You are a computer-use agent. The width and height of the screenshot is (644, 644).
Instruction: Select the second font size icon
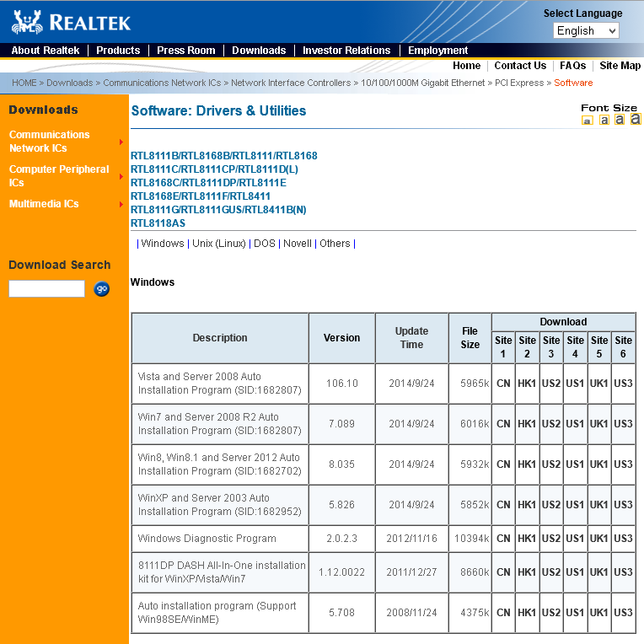604,120
